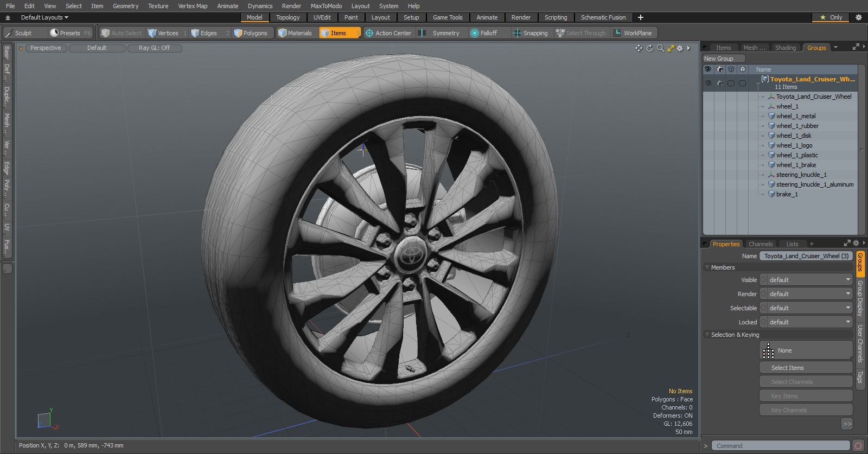Click viewport rotate control icon

click(x=650, y=48)
